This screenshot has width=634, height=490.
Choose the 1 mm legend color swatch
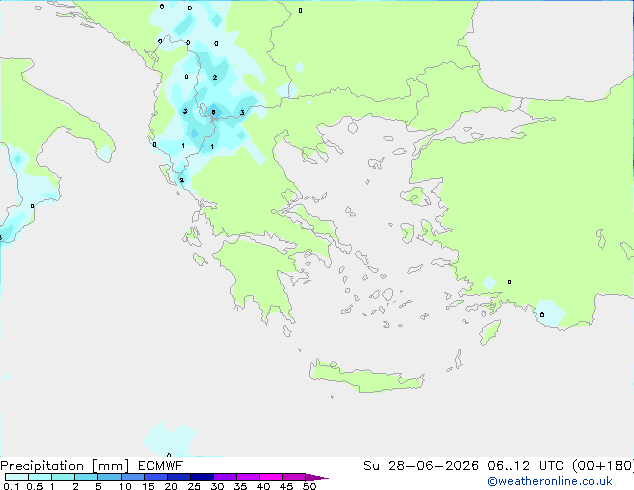(x=63, y=477)
